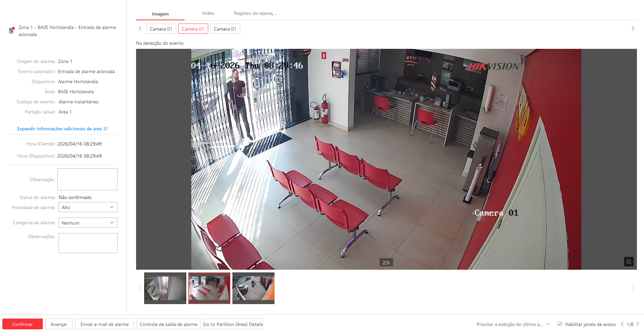Screen dimensions: 644x331
Task: Go to previous alarm in 1/8 pager
Action: click(x=622, y=324)
